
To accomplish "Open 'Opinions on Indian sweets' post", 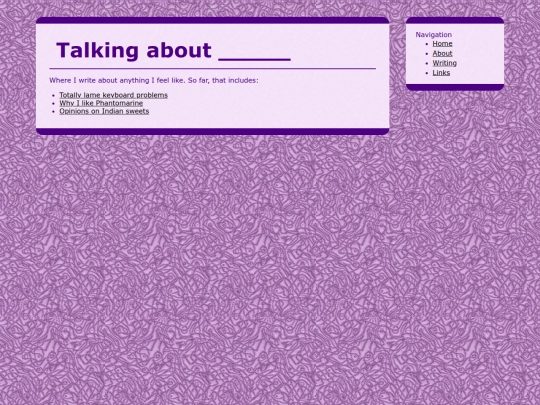I will (104, 111).
